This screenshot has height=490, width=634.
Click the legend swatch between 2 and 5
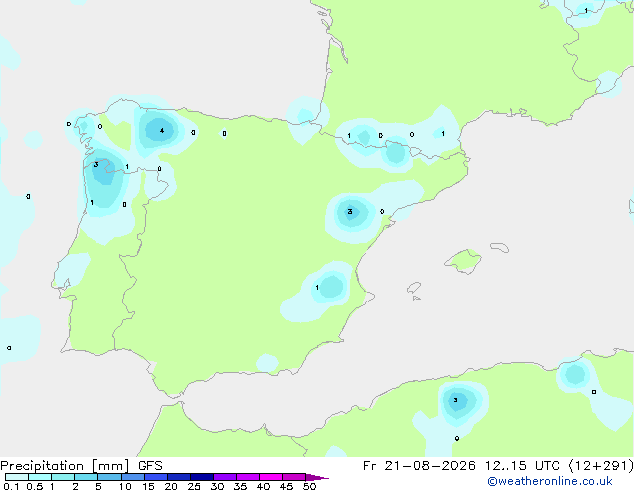86,477
